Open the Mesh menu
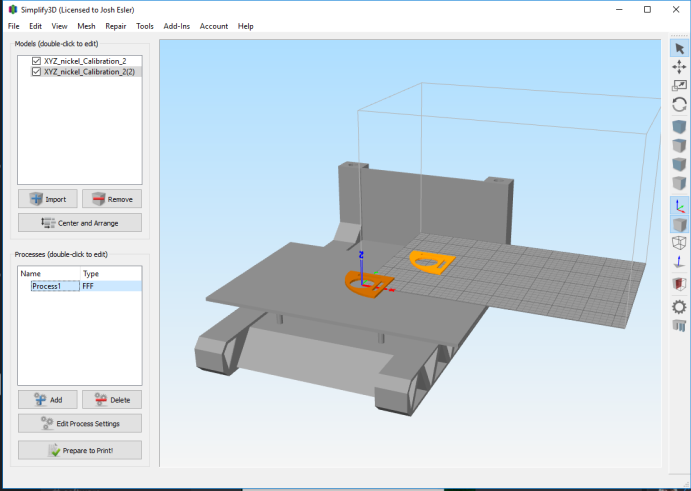This screenshot has height=491, width=691. tap(86, 26)
